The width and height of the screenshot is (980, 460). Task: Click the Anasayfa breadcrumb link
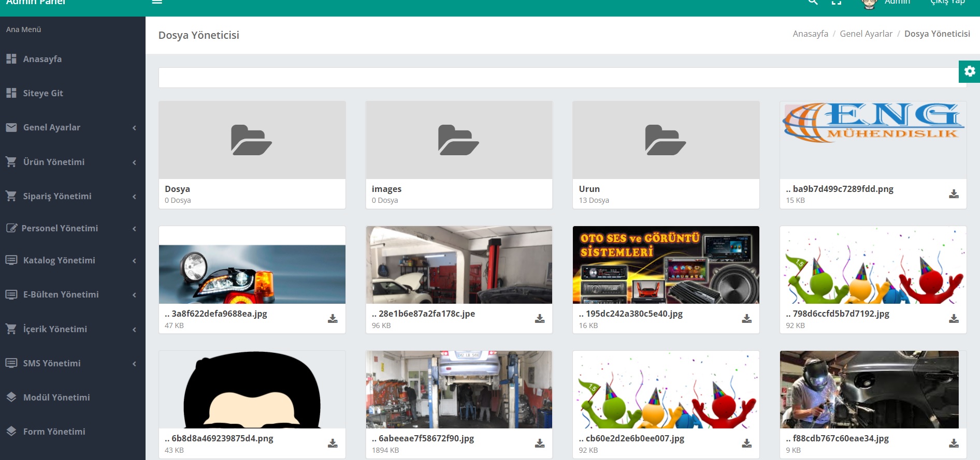pyautogui.click(x=810, y=34)
